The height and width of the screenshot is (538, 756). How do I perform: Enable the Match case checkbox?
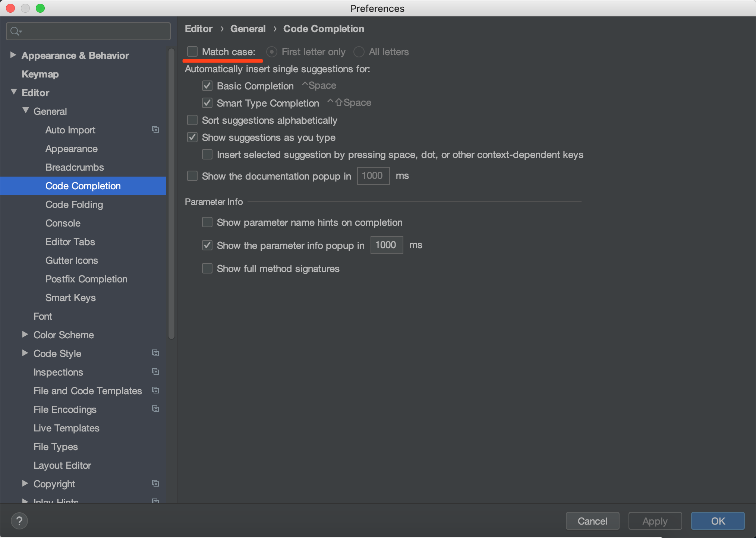[192, 52]
